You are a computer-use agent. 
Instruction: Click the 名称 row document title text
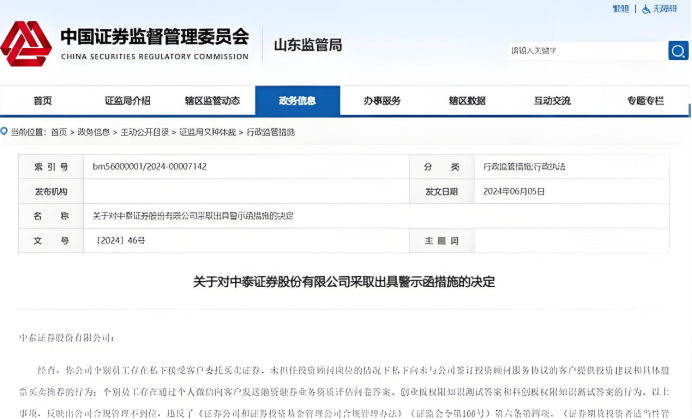[x=193, y=215]
